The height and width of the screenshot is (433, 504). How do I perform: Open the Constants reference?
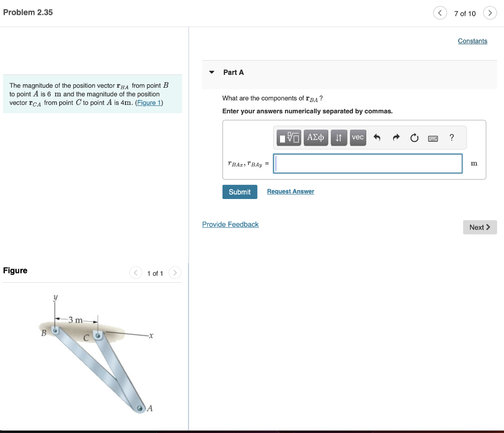(x=472, y=41)
